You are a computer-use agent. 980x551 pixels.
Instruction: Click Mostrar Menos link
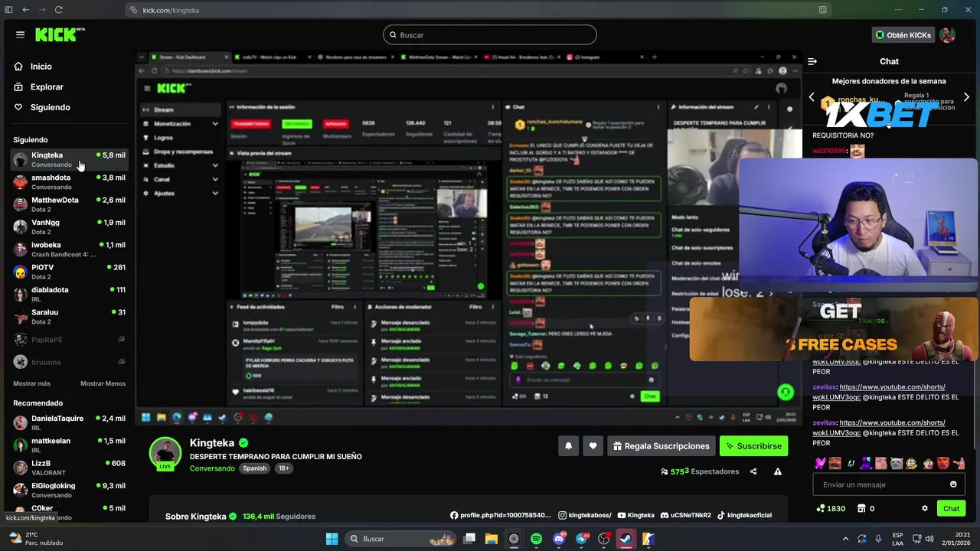(x=103, y=383)
